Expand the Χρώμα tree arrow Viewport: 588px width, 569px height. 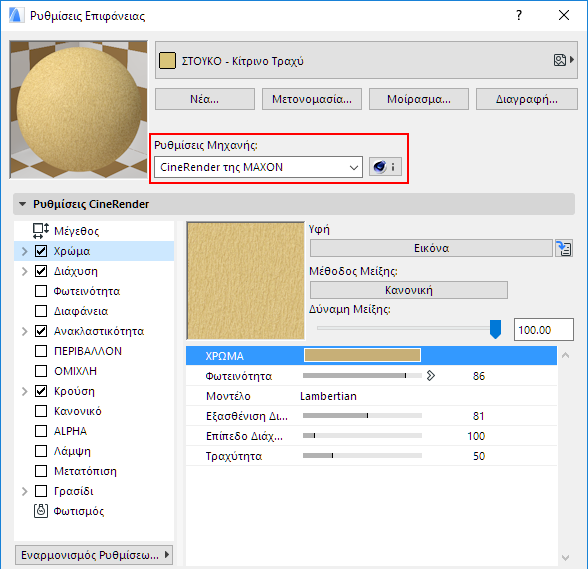click(x=25, y=251)
